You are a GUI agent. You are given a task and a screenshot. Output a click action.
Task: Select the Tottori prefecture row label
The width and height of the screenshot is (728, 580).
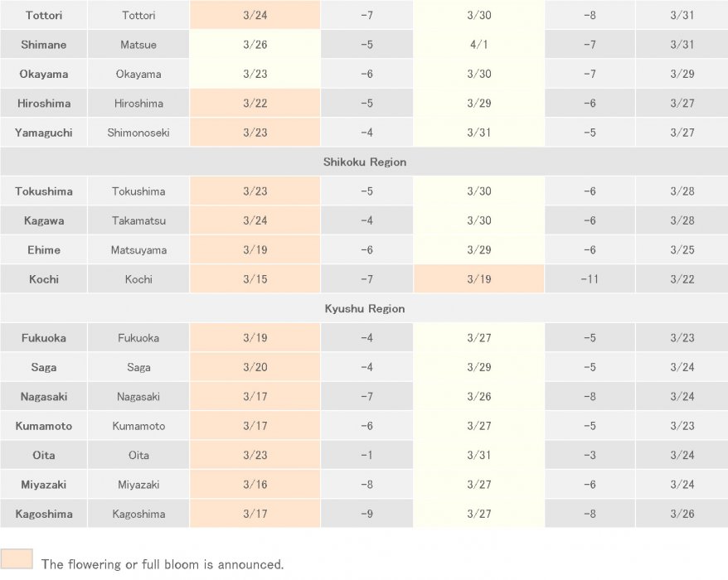coord(44,16)
